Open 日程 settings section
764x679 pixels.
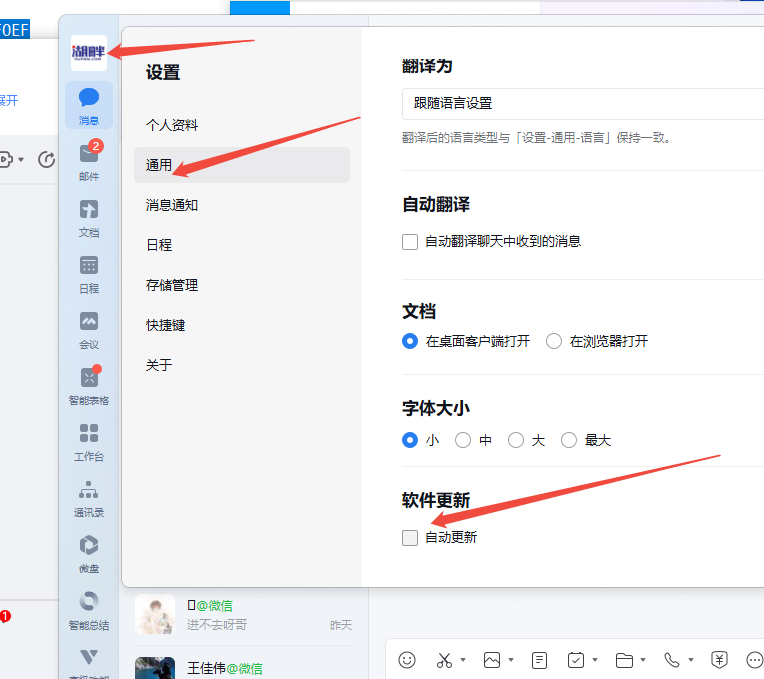(242, 245)
